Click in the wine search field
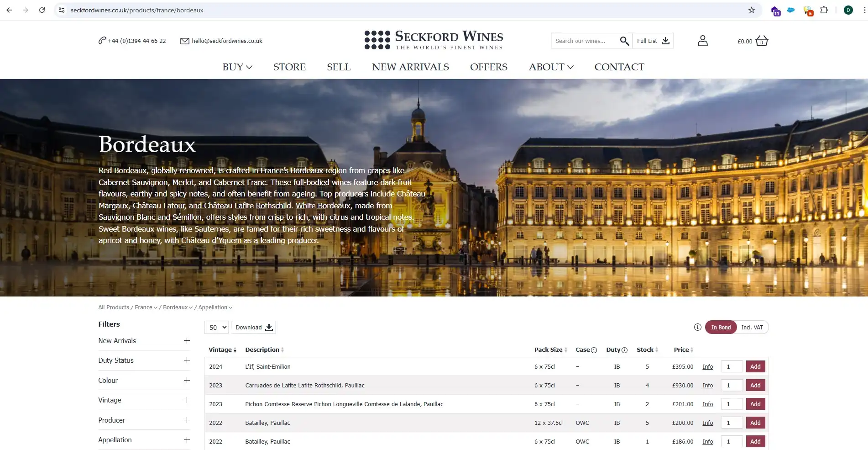Screen dimensions: 868x450 click(584, 41)
